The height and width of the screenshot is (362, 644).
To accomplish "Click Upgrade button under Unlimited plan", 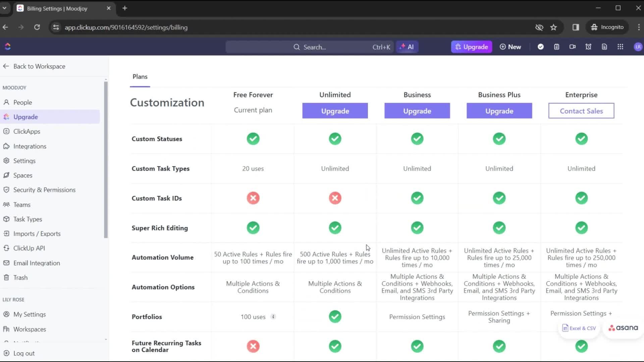I will (x=335, y=111).
